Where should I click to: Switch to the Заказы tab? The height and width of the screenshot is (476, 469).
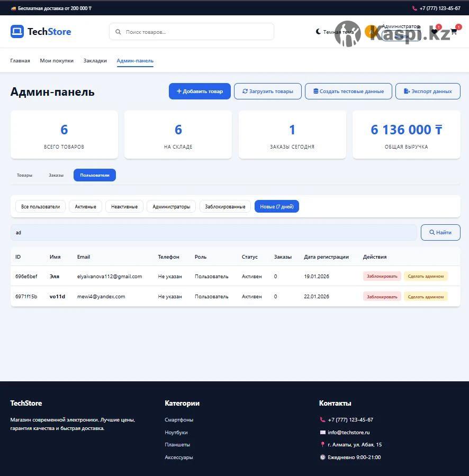point(56,175)
